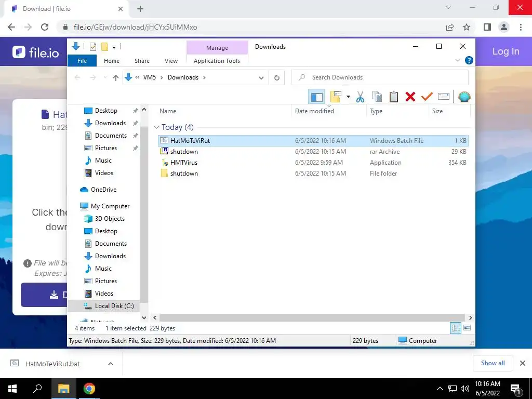
Task: Click the Refresh button in address bar
Action: click(x=277, y=77)
